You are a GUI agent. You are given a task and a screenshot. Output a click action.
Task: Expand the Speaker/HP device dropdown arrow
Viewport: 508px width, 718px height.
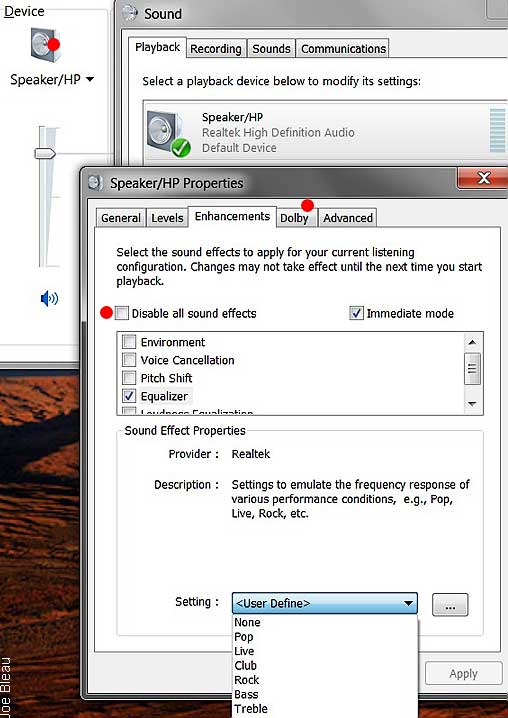(90, 79)
